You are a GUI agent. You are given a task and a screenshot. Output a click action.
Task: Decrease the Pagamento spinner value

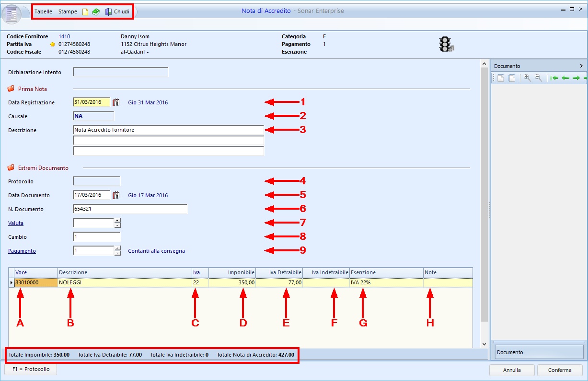click(x=117, y=253)
